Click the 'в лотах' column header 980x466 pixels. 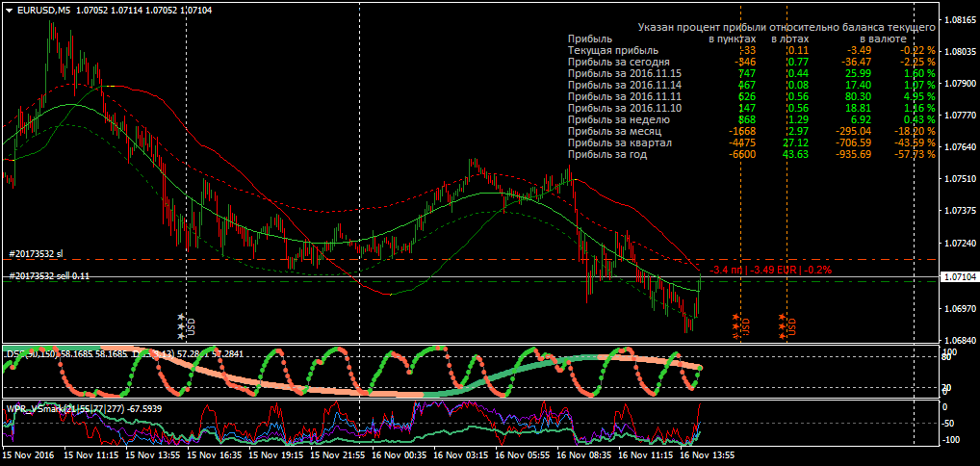point(790,39)
